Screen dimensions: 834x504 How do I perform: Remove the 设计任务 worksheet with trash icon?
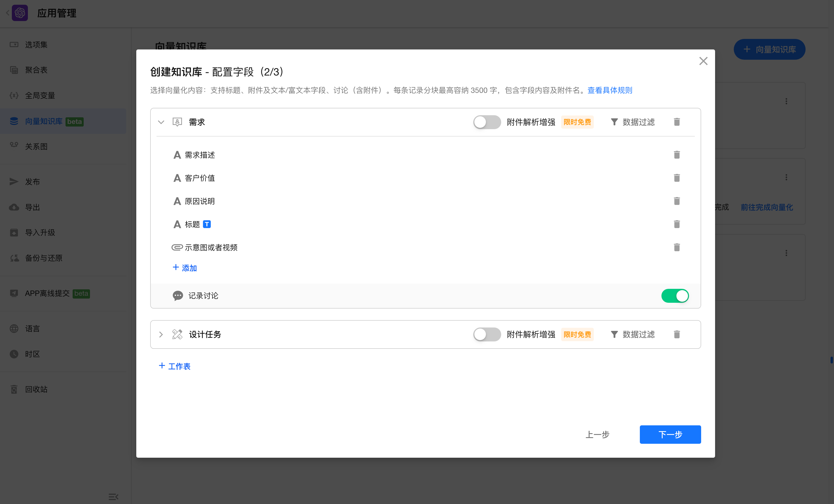coord(676,334)
